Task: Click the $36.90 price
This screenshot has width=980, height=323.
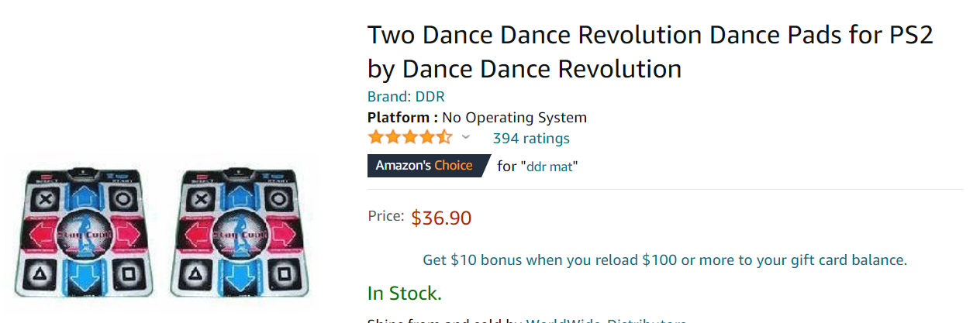Action: click(441, 218)
